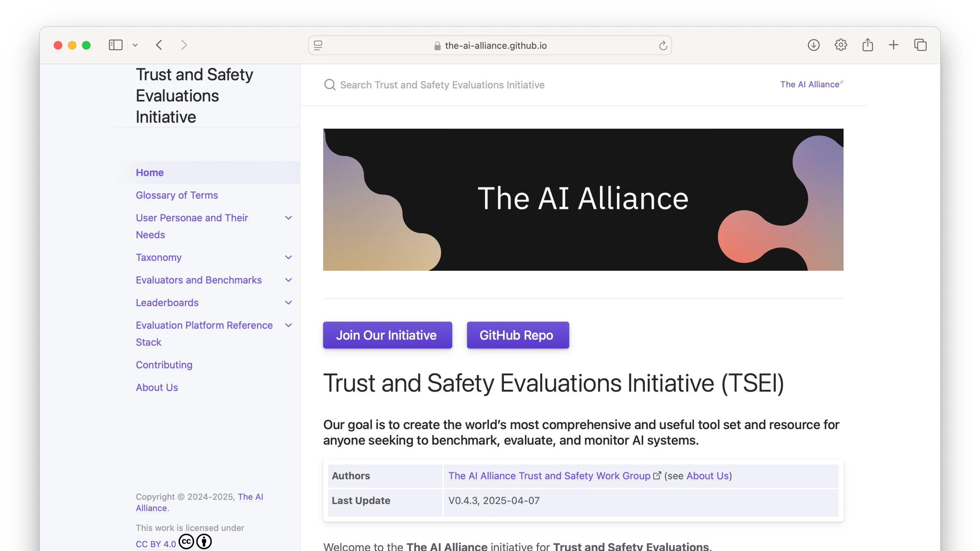
Task: Click the Creative Commons CC icon
Action: tap(186, 541)
